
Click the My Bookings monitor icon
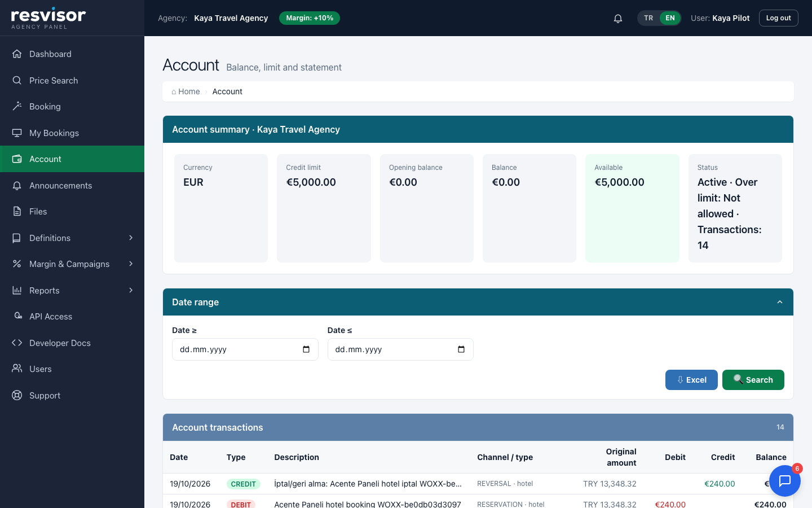[x=17, y=133]
